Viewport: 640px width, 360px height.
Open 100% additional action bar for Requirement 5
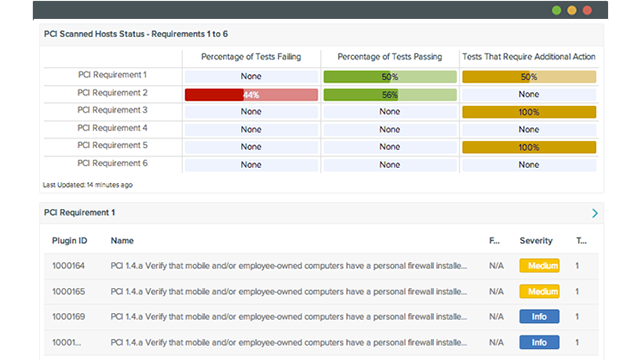point(529,147)
